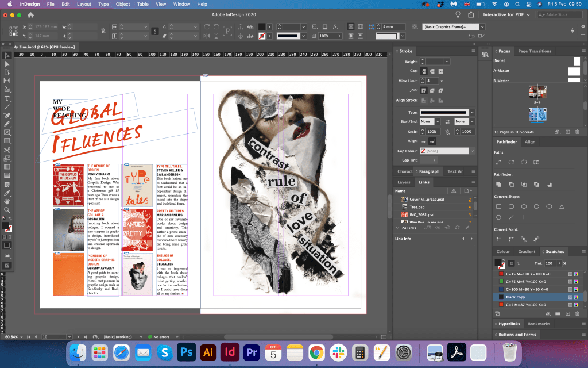This screenshot has height=368, width=588.
Task: Choose the Direct Selection tool
Action: [7, 64]
